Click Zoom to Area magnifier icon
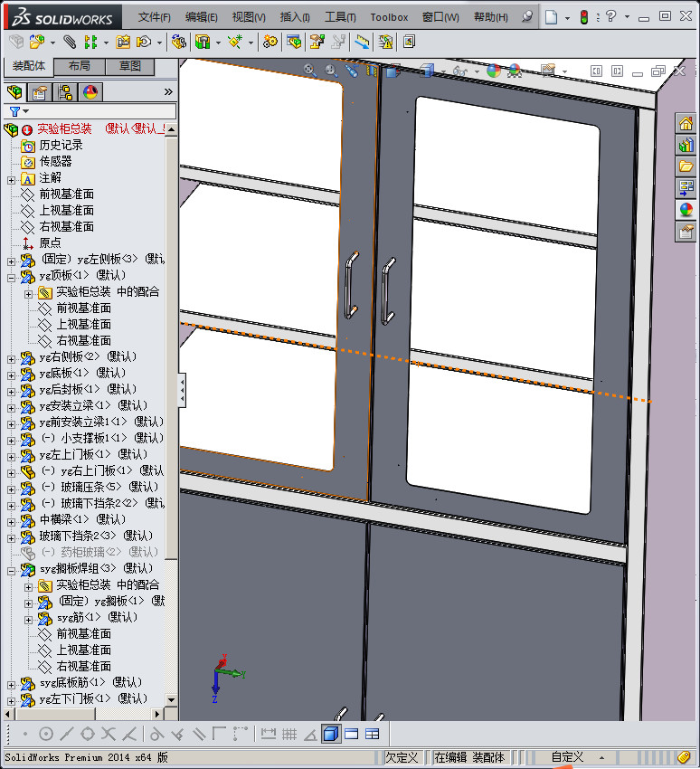700x769 pixels. click(x=331, y=71)
